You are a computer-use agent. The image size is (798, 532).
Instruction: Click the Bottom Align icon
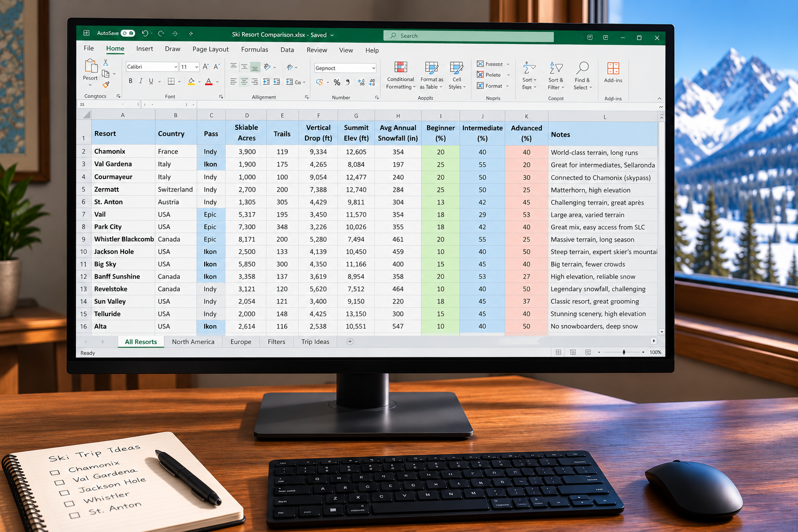point(255,68)
